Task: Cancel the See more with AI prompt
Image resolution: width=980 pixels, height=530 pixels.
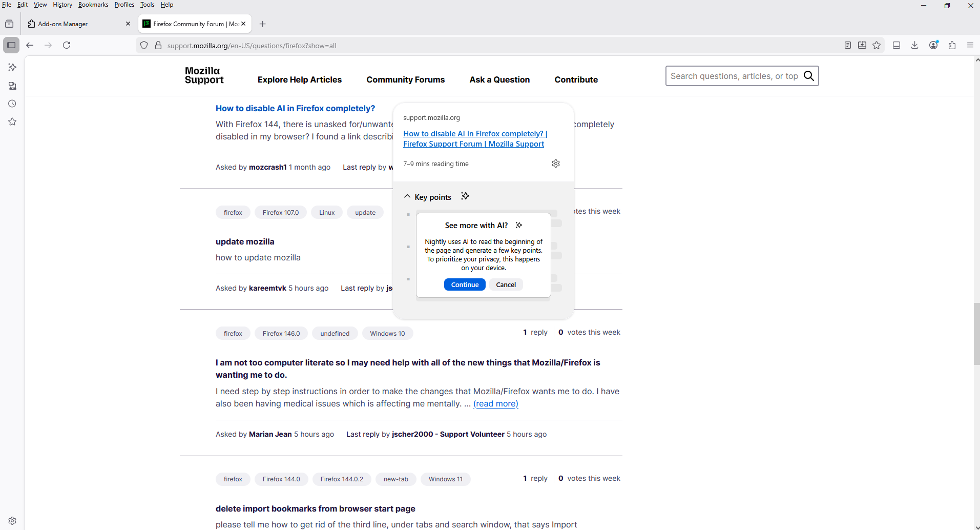Action: [506, 284]
